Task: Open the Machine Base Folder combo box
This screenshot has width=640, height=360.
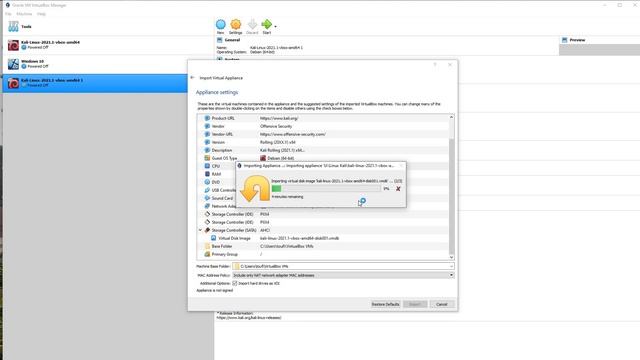Action: [343, 266]
